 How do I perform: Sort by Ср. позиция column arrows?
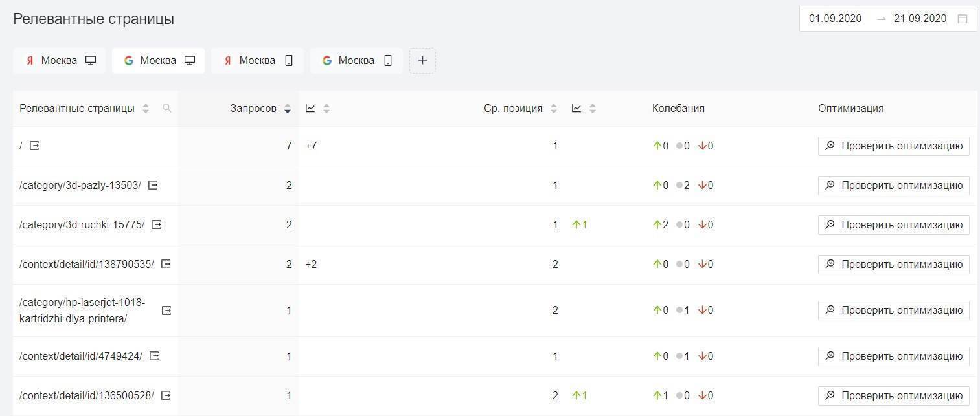(554, 109)
